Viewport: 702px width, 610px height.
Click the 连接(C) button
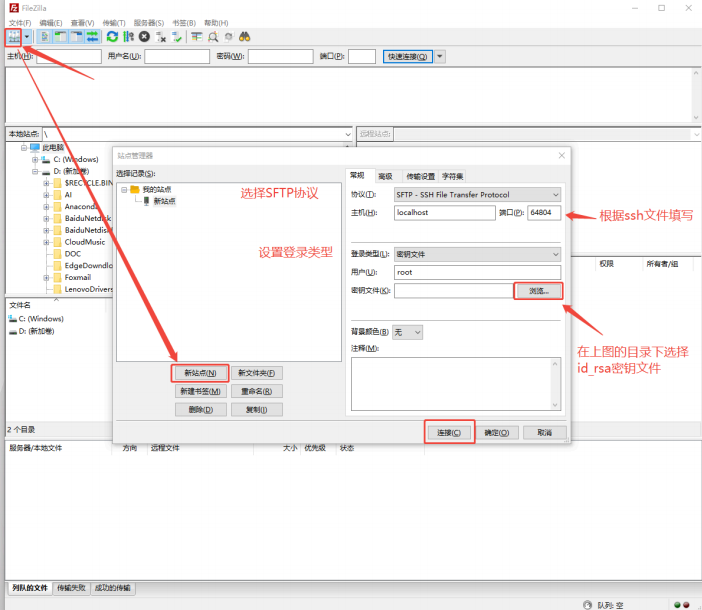pos(449,432)
